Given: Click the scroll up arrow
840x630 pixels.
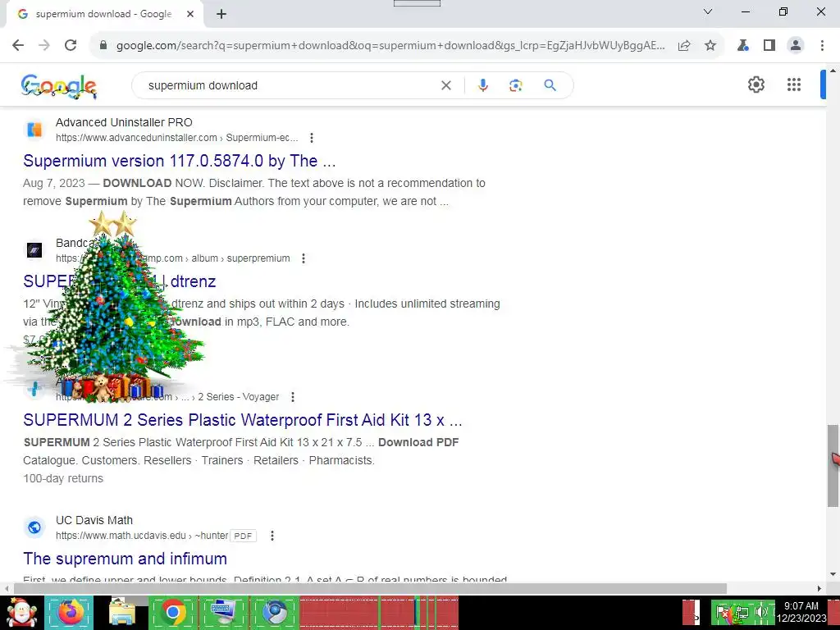Looking at the screenshot, I should 833,71.
